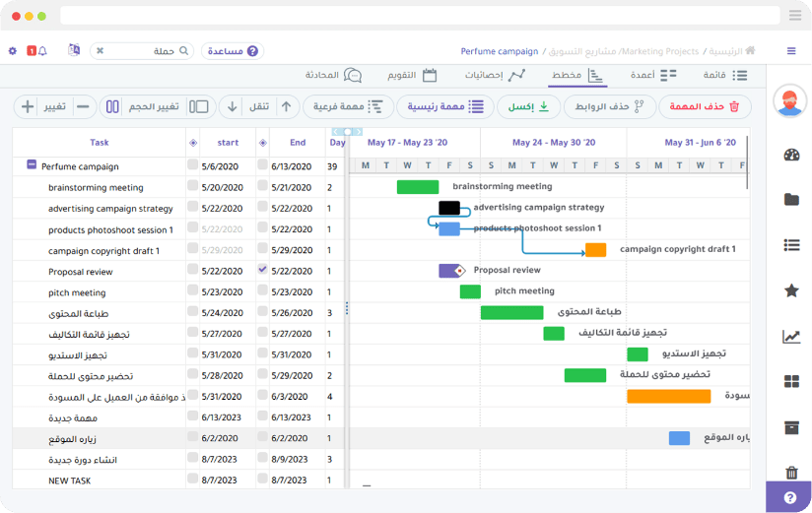Viewport: 812px width, 513px height.
Task: Toggle start checkbox for brainstorming meeting
Action: tap(192, 185)
